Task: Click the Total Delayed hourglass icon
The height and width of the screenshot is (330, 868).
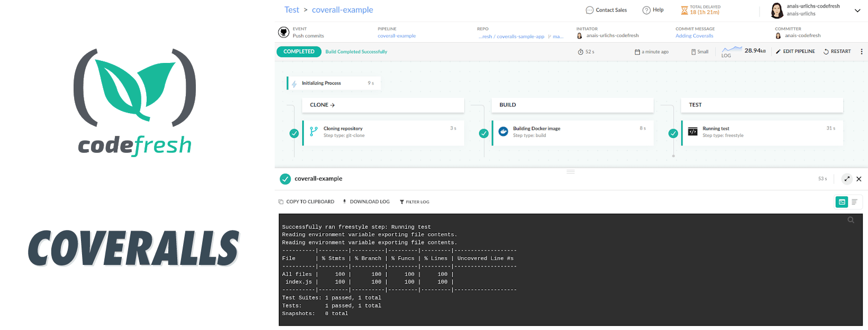Action: coord(684,10)
